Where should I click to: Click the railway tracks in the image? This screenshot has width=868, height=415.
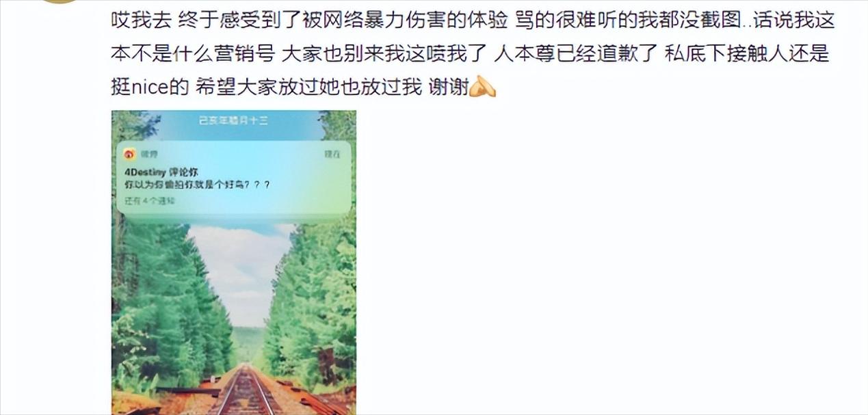click(x=245, y=392)
